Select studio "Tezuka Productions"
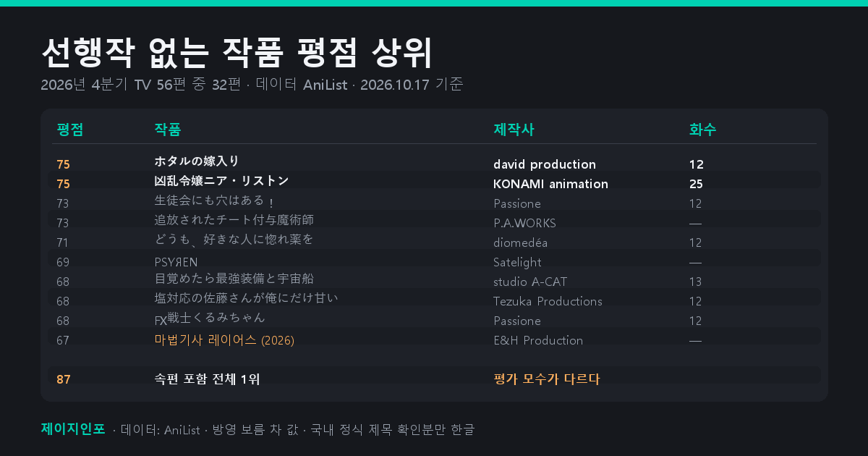The width and height of the screenshot is (868, 456). (x=548, y=301)
